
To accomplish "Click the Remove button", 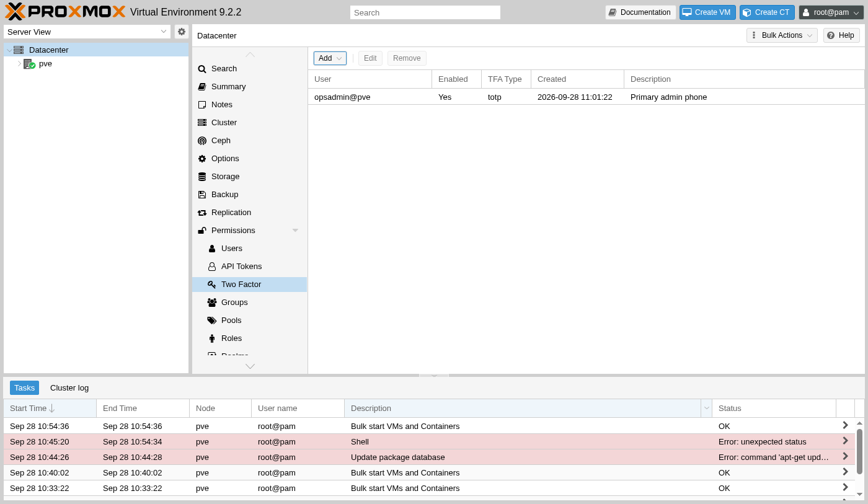I will pos(407,58).
